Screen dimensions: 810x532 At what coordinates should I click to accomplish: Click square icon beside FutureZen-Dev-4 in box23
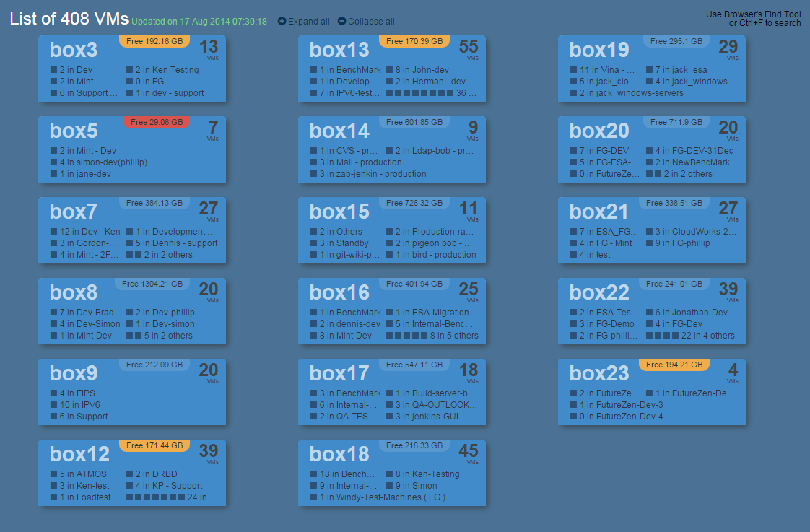574,417
